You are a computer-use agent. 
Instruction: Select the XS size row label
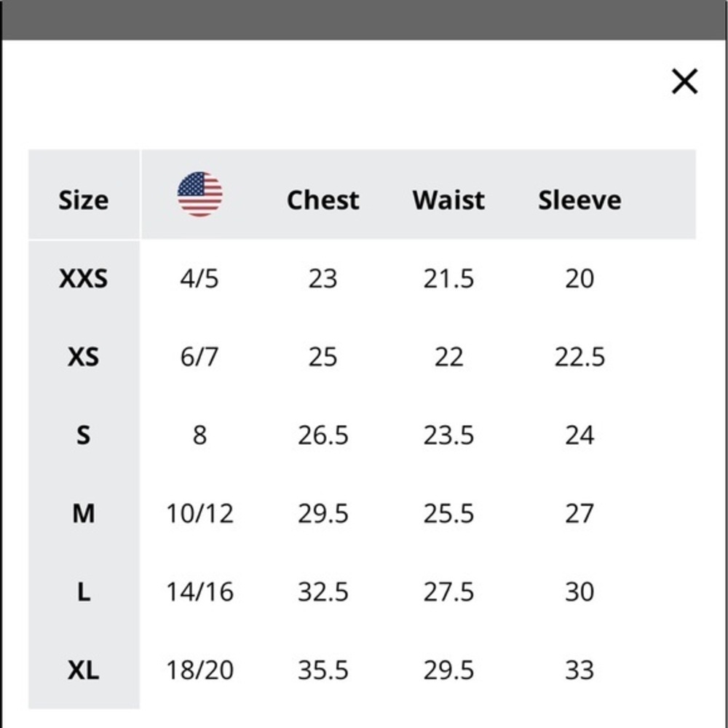point(84,357)
